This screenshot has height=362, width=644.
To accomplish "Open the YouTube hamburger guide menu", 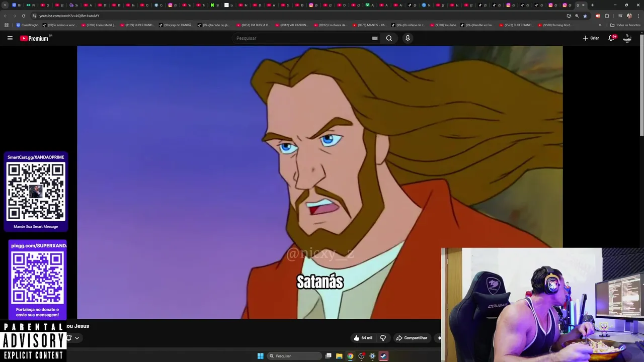I will 10,38.
